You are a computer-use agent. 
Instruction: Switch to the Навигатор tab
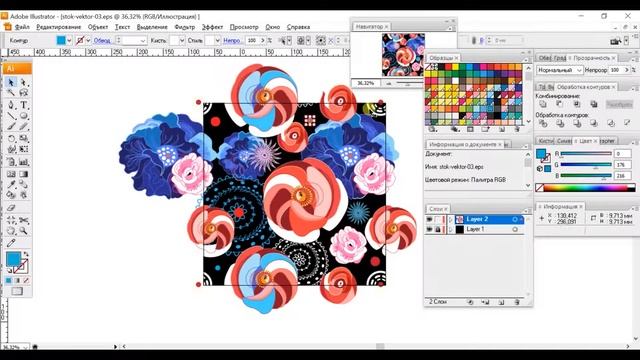(369, 27)
